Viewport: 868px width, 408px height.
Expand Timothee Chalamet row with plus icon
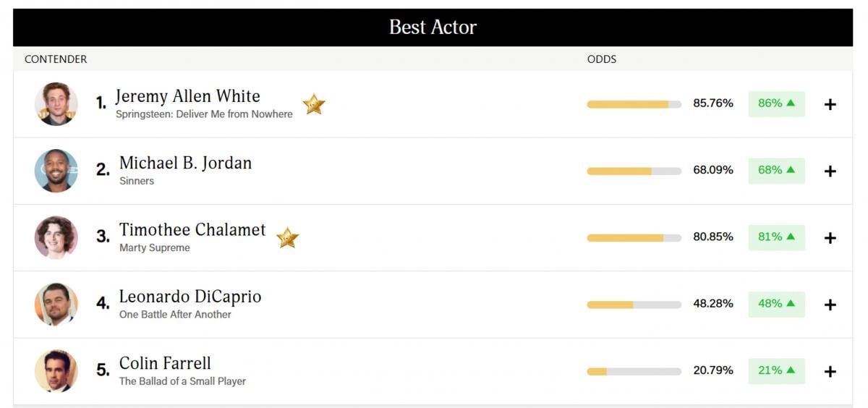[830, 238]
